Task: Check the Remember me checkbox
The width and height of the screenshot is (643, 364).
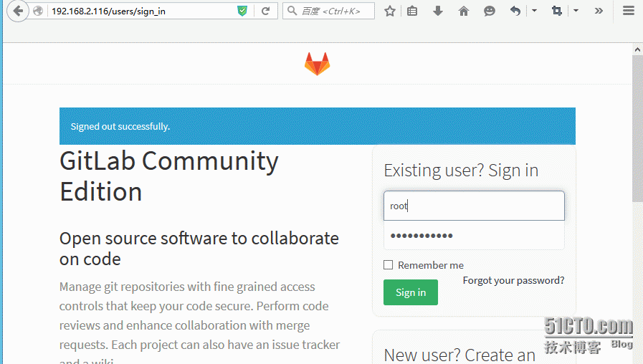Action: 388,265
